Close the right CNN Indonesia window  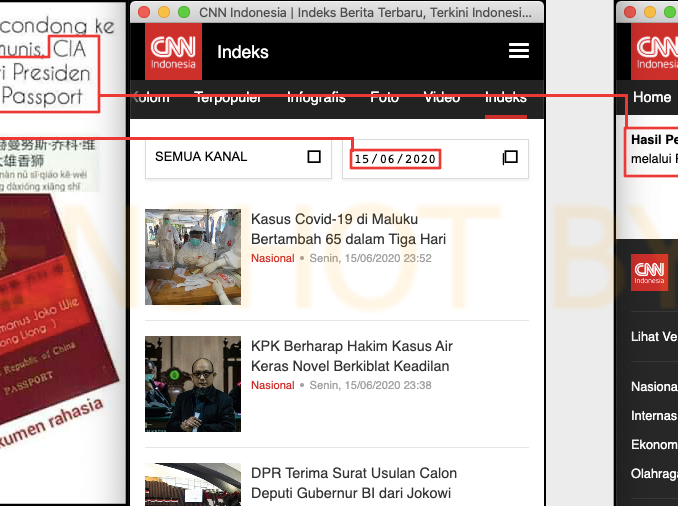[x=630, y=12]
